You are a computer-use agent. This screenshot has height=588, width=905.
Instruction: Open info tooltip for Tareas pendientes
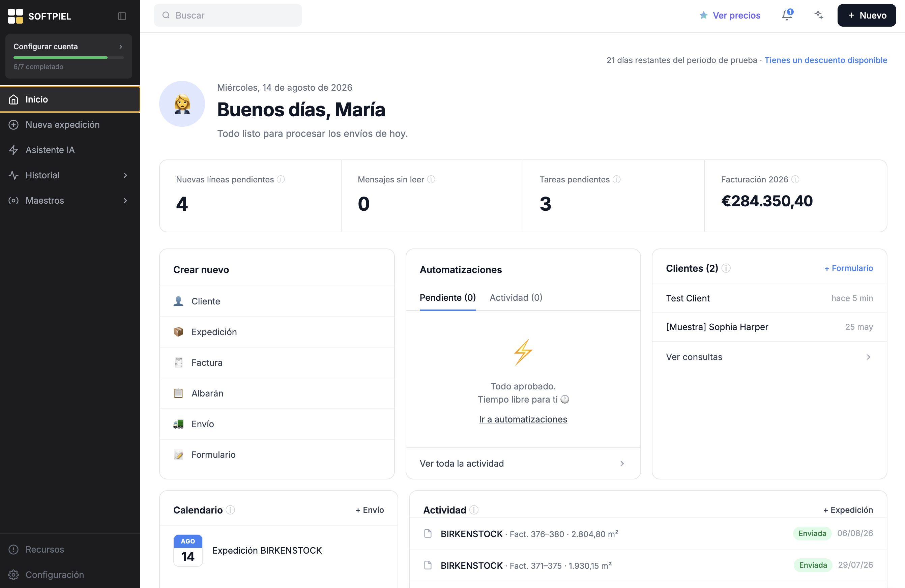tap(616, 179)
